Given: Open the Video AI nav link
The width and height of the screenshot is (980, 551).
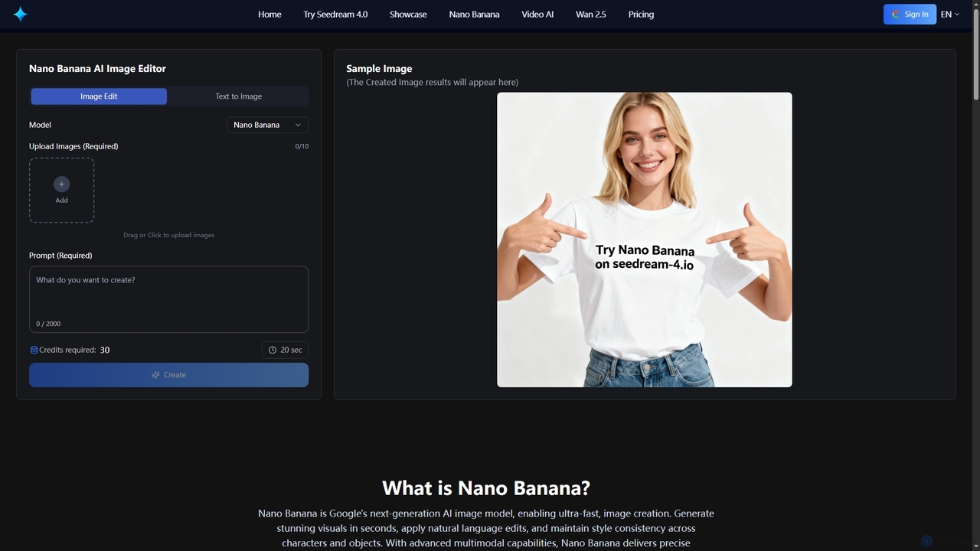Looking at the screenshot, I should pos(537,14).
